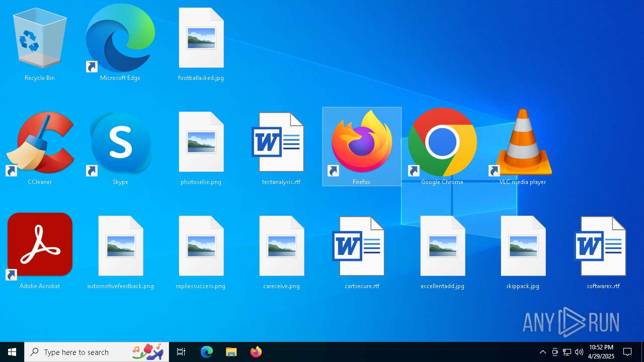This screenshot has width=644, height=362.
Task: Open the Action Center notifications icon
Action: point(627,352)
